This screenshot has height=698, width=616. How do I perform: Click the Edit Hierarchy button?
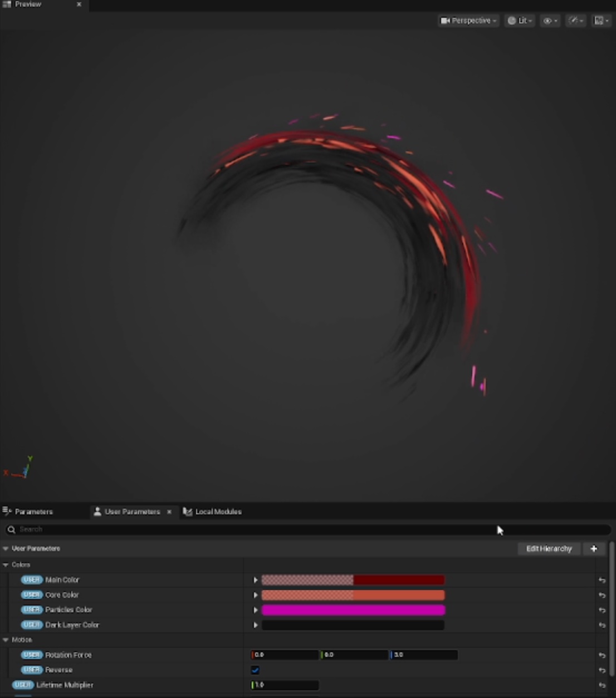(x=549, y=549)
